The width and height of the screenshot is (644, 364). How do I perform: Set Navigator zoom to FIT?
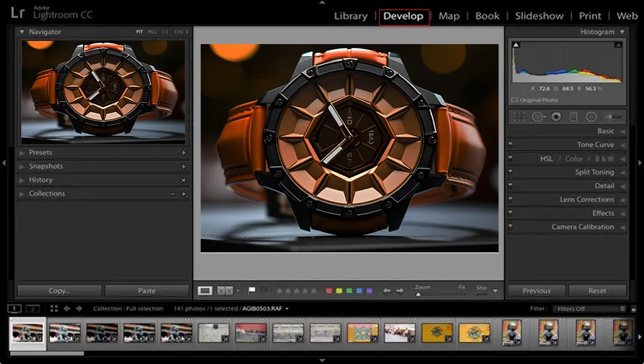click(x=140, y=31)
